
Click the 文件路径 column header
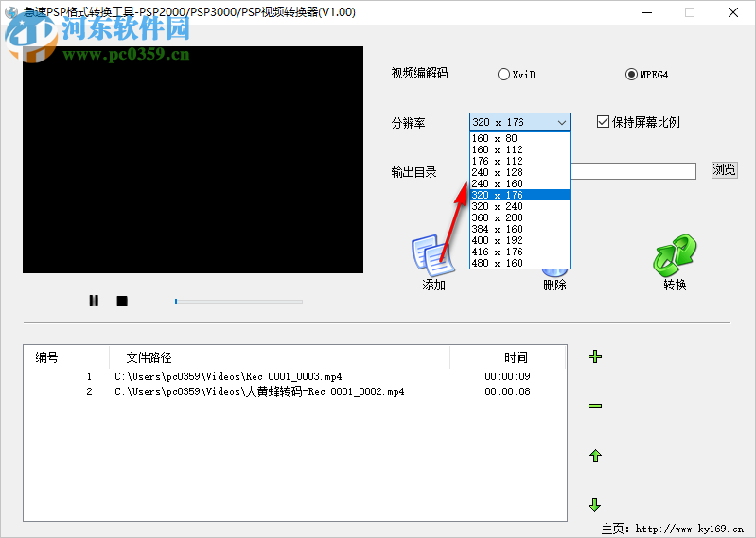point(280,357)
